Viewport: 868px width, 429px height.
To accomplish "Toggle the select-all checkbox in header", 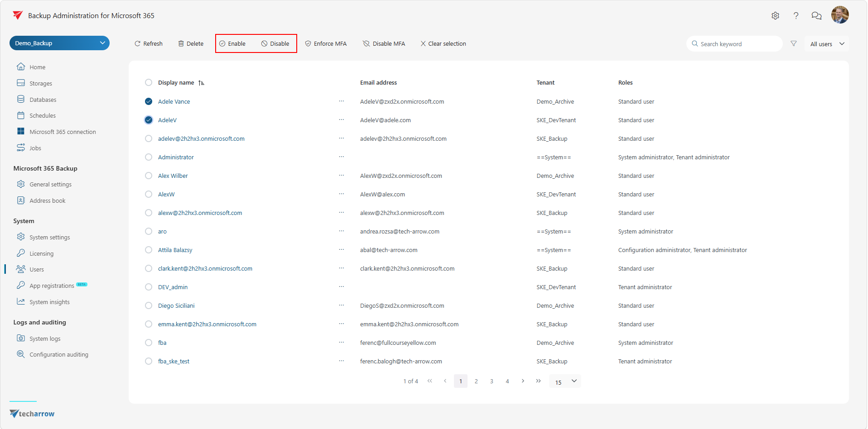I will pyautogui.click(x=149, y=82).
